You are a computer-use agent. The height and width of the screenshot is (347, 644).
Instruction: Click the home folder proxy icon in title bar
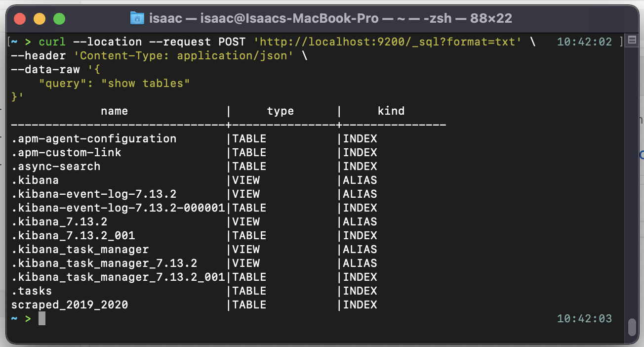[x=137, y=19]
